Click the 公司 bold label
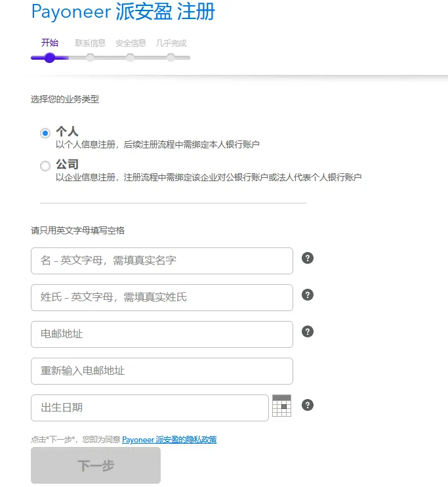The height and width of the screenshot is (487, 448). (x=67, y=164)
